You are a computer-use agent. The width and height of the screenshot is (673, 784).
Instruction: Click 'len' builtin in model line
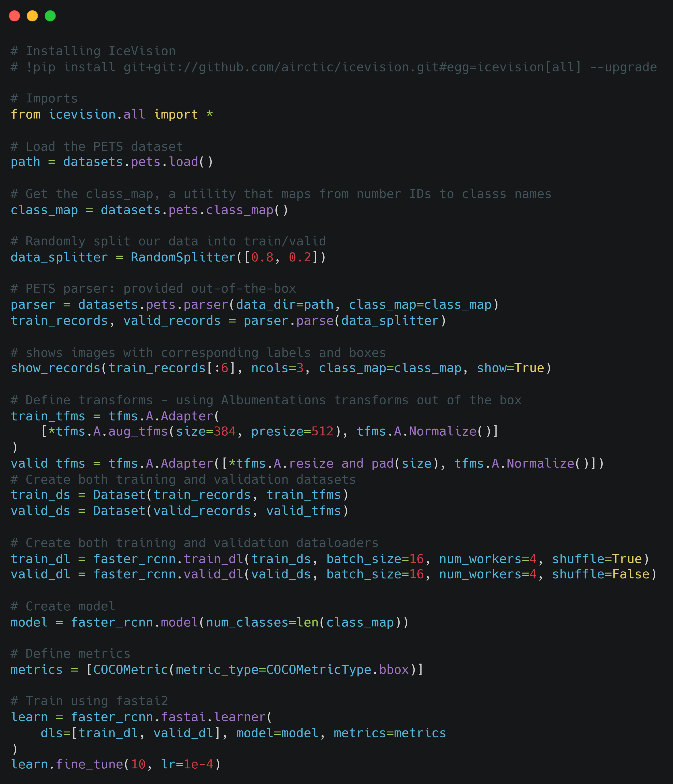(308, 622)
